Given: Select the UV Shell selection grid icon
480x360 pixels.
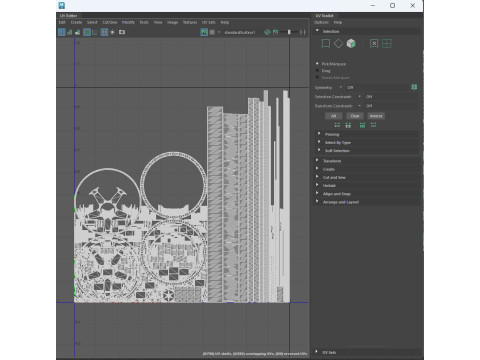Looking at the screenshot, I should click(387, 44).
